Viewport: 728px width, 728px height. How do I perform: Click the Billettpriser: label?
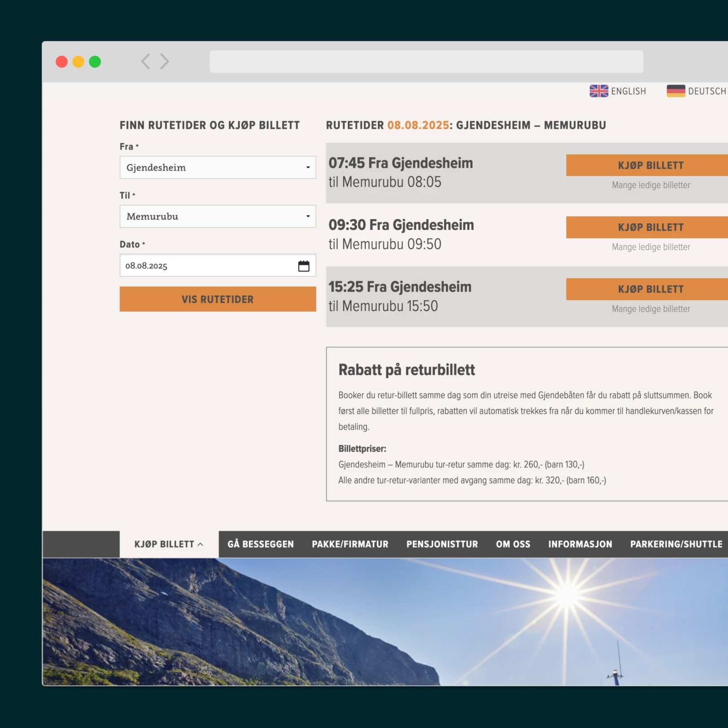[x=362, y=449]
